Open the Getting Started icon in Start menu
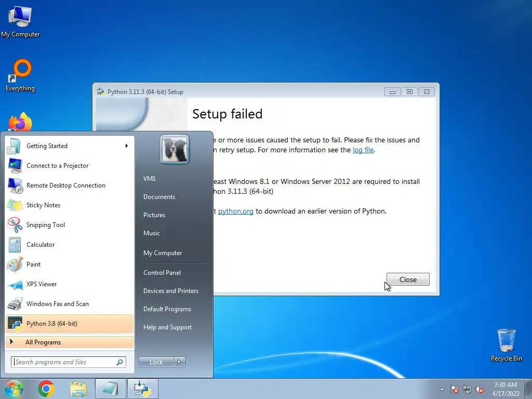Image resolution: width=532 pixels, height=399 pixels. 14,146
